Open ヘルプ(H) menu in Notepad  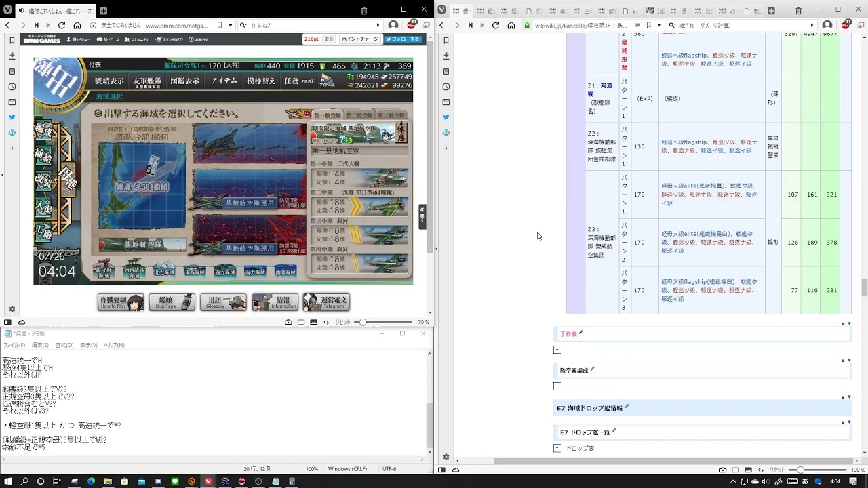115,345
